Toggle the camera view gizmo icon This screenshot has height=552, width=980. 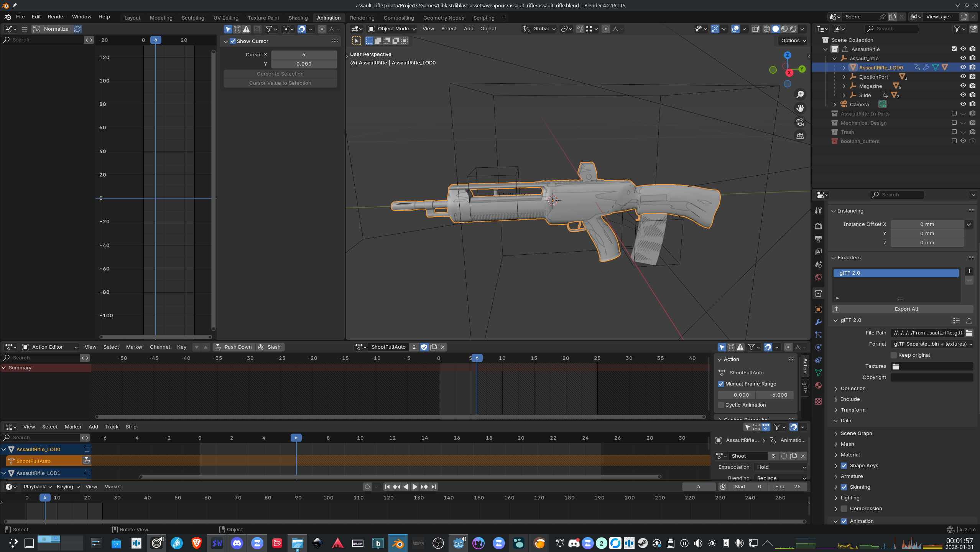coord(800,122)
